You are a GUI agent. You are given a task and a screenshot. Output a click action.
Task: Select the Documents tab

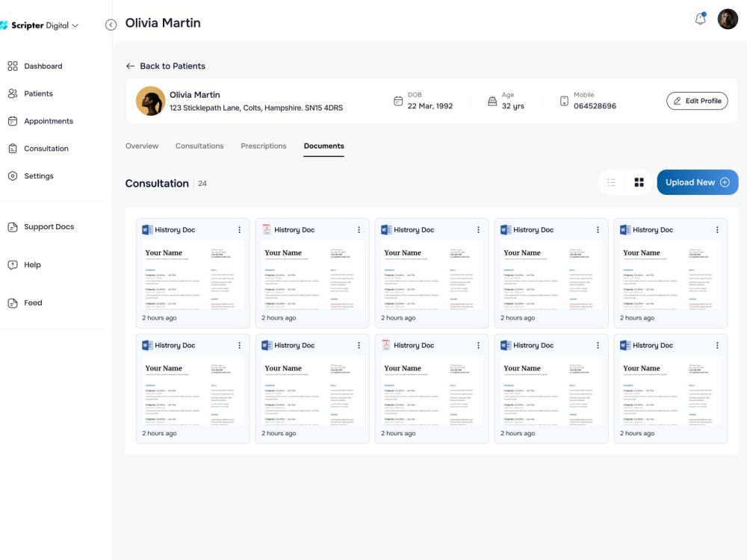tap(324, 146)
